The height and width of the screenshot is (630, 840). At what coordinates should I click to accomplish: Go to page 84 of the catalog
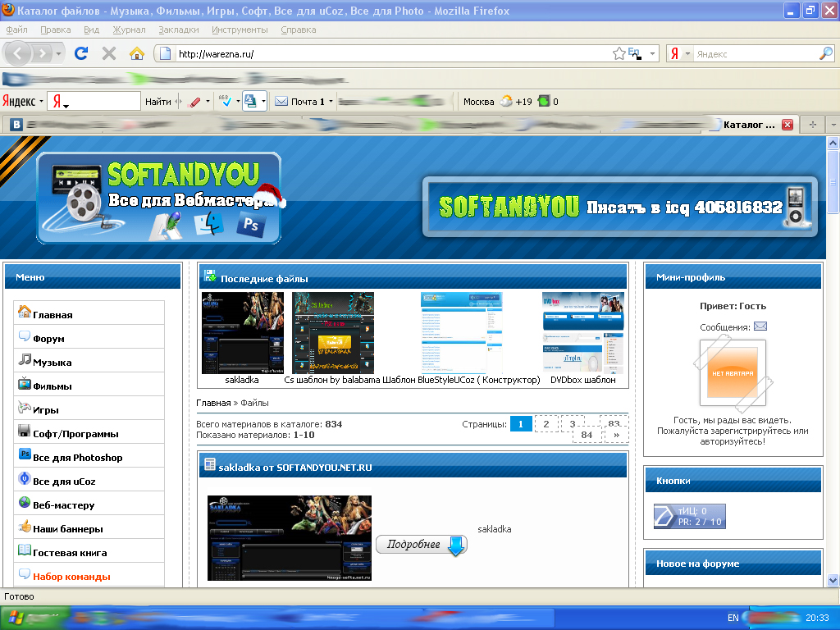587,435
